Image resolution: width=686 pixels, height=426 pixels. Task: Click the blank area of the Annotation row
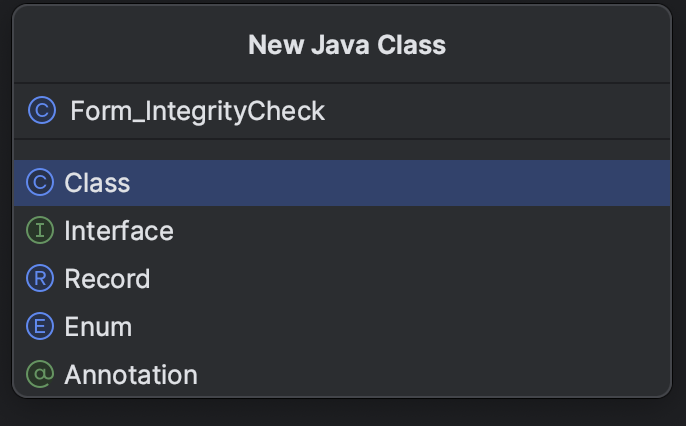tap(450, 375)
